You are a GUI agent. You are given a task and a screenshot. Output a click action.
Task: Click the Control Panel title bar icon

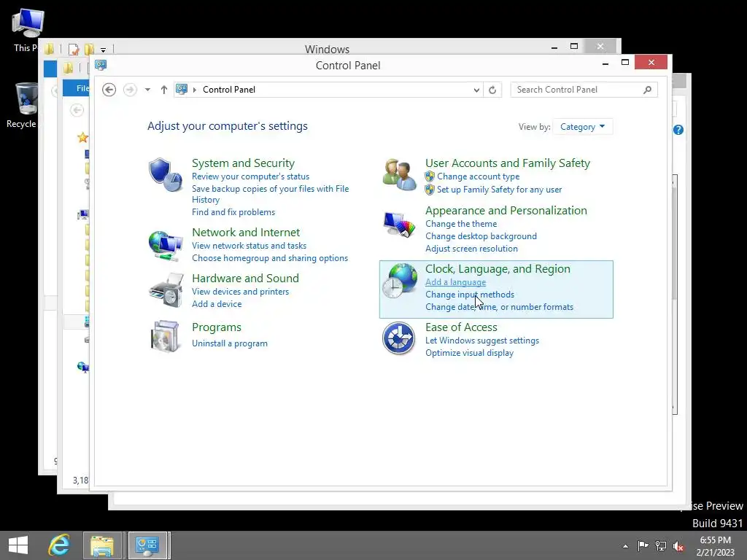101,65
